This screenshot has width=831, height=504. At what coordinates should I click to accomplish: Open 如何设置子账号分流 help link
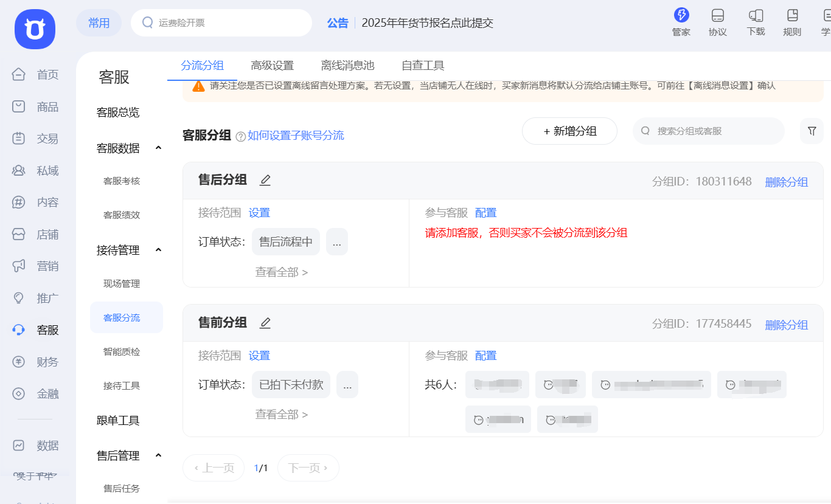296,136
